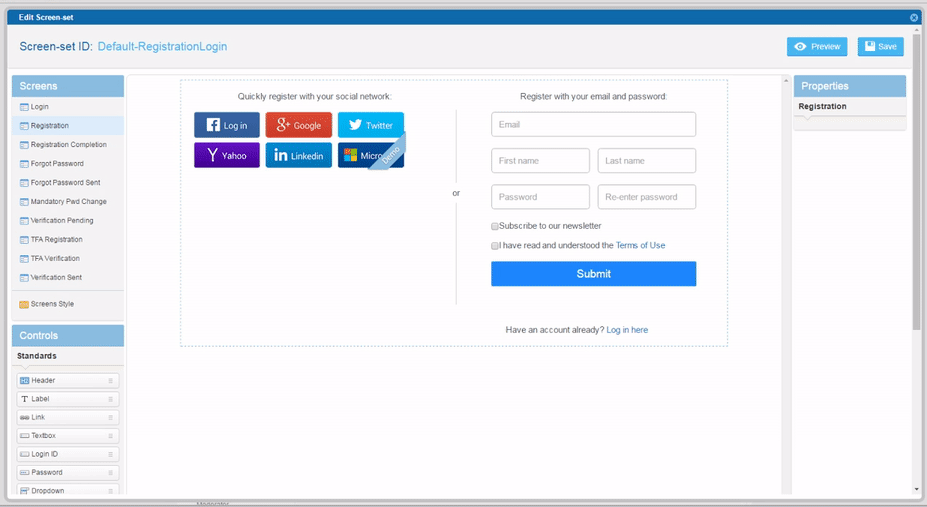927x507 pixels.
Task: Open the Forgot Password screen
Action: point(67,164)
